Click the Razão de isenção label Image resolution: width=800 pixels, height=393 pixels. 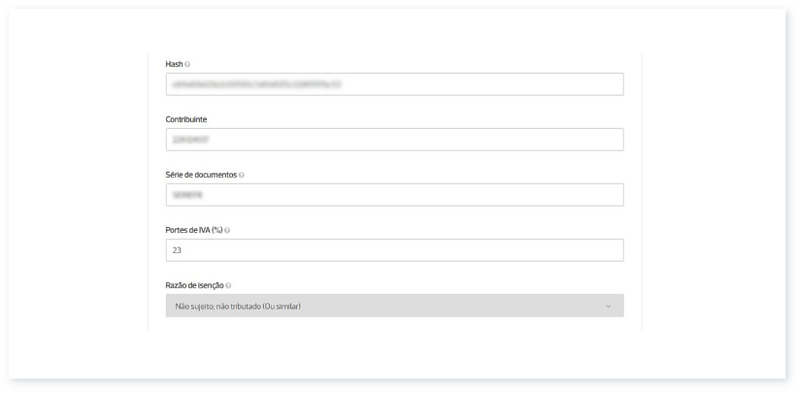tap(194, 285)
